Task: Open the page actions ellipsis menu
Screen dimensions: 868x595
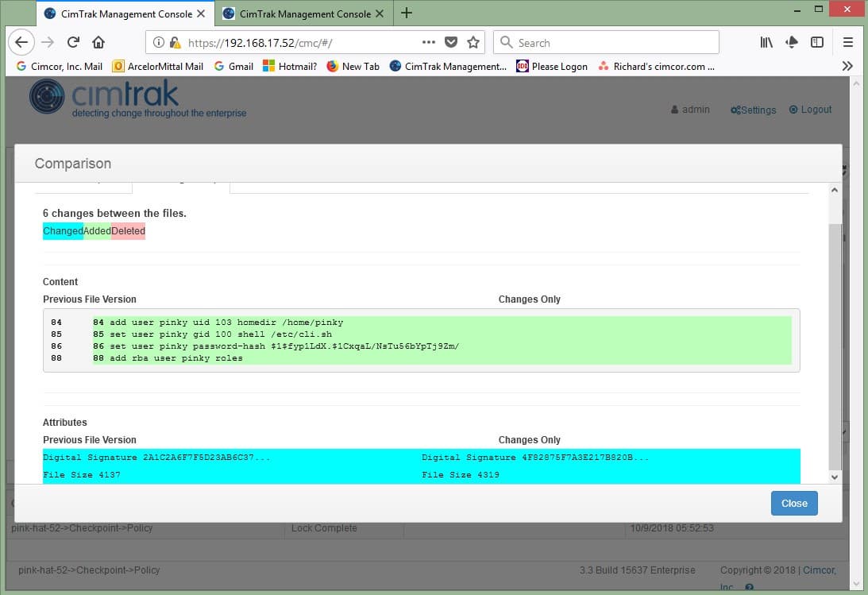Action: click(428, 42)
